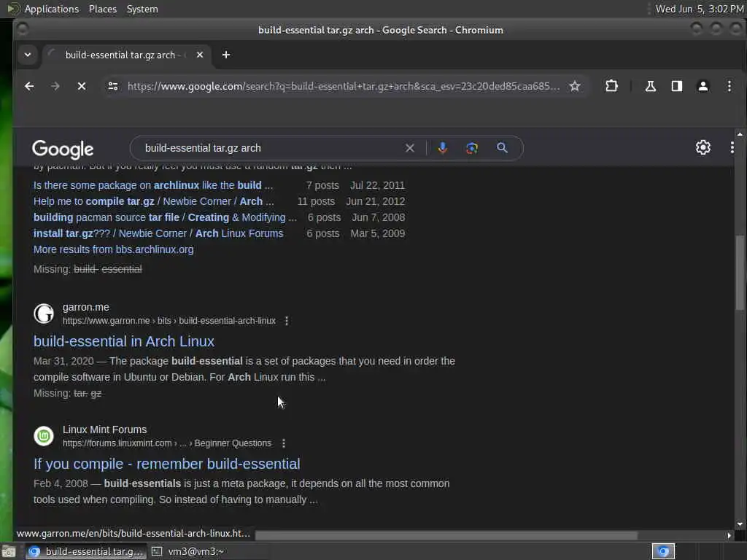Open options for Linux Mint Forums result

coord(284,443)
